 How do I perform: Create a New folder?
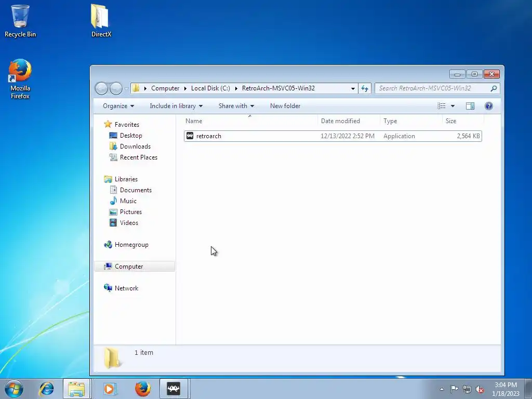click(285, 106)
